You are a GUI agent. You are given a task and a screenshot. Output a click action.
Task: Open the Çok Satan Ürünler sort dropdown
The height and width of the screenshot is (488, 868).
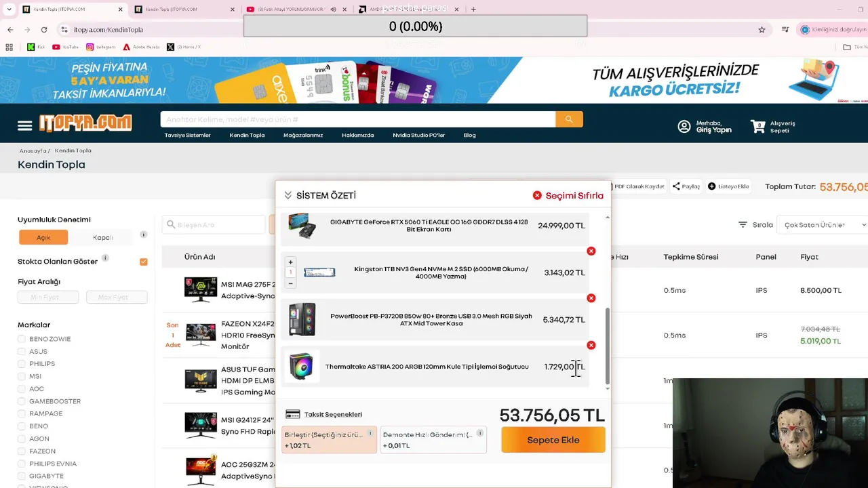824,225
